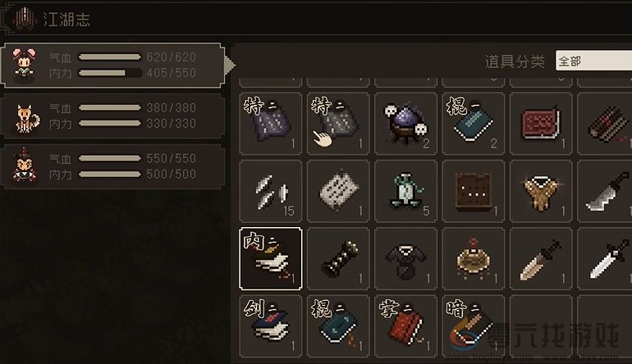
Task: Select the pink-haired girl character panel
Action: point(112,66)
